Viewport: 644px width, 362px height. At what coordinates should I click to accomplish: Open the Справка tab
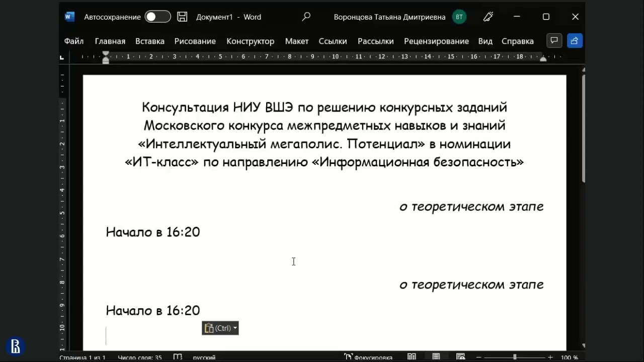coord(518,41)
